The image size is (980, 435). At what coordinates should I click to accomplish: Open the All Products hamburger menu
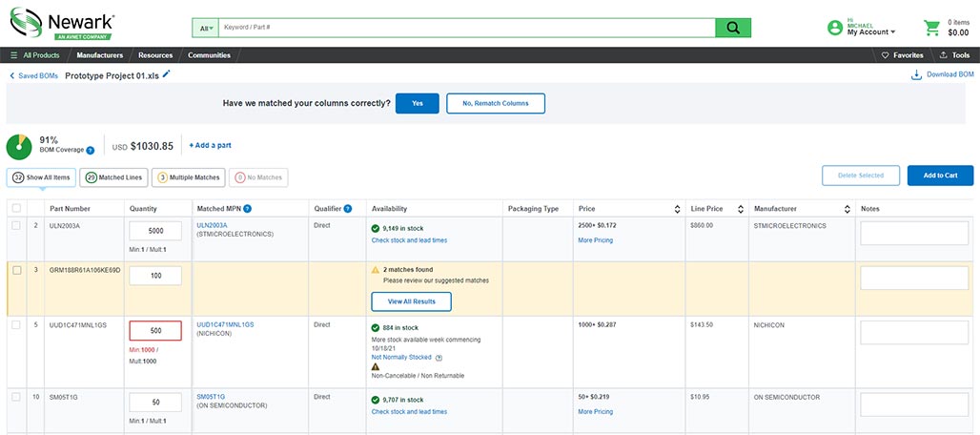coord(14,55)
